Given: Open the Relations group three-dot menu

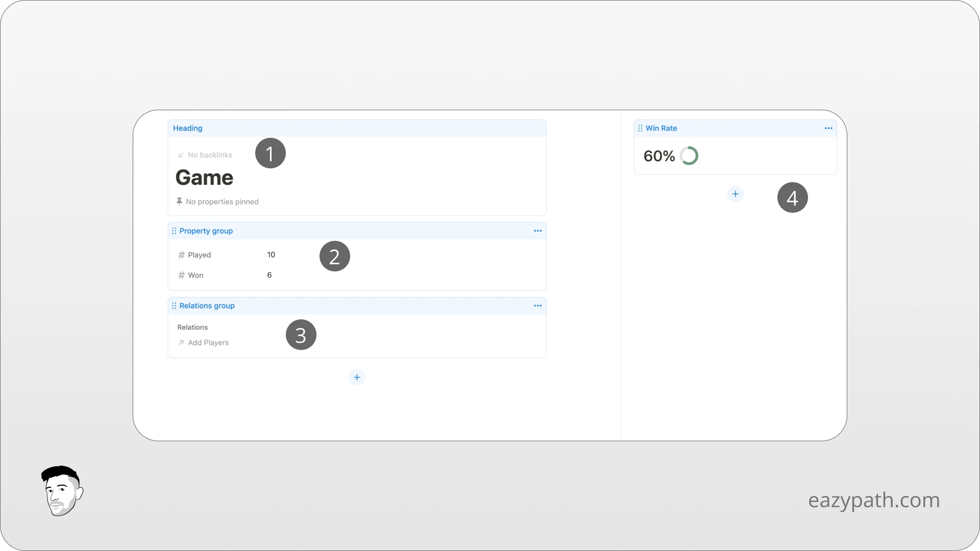Looking at the screenshot, I should pyautogui.click(x=537, y=306).
